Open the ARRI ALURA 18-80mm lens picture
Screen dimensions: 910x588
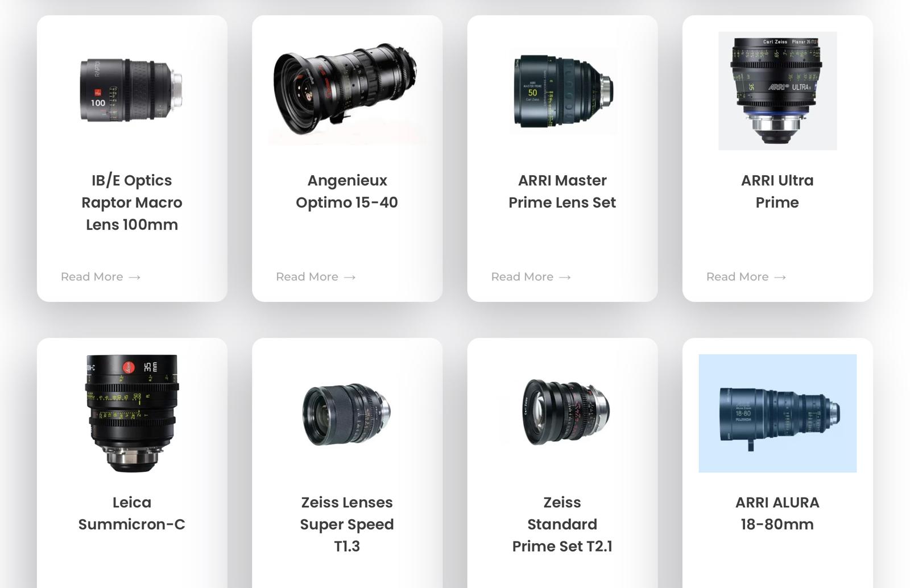[x=777, y=413]
